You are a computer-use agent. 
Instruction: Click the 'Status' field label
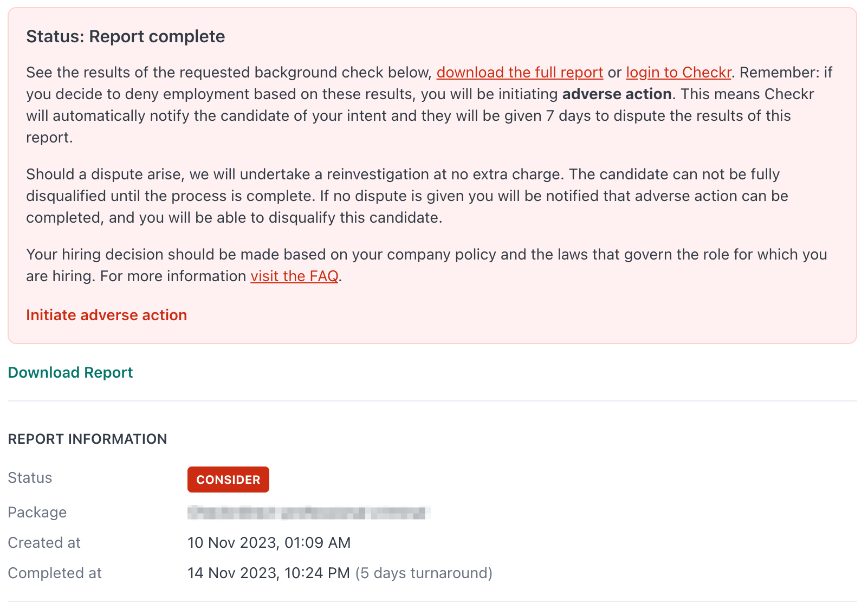pos(30,478)
